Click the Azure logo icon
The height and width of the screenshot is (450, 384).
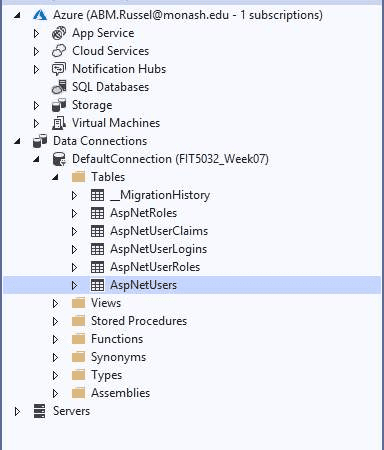(x=40, y=15)
